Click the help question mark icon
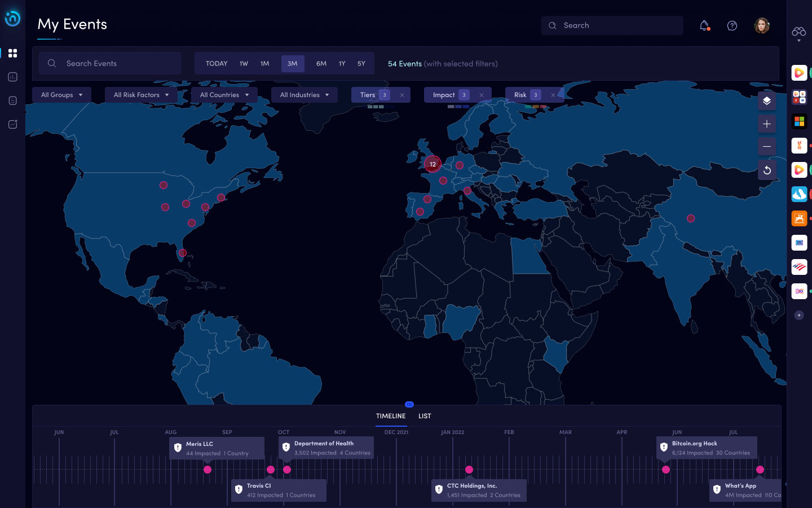 point(732,25)
